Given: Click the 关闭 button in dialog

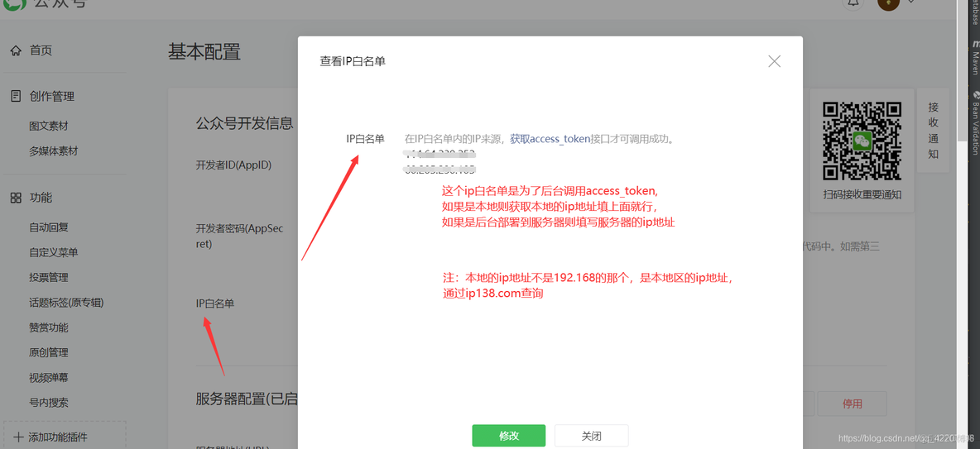Looking at the screenshot, I should coord(591,436).
